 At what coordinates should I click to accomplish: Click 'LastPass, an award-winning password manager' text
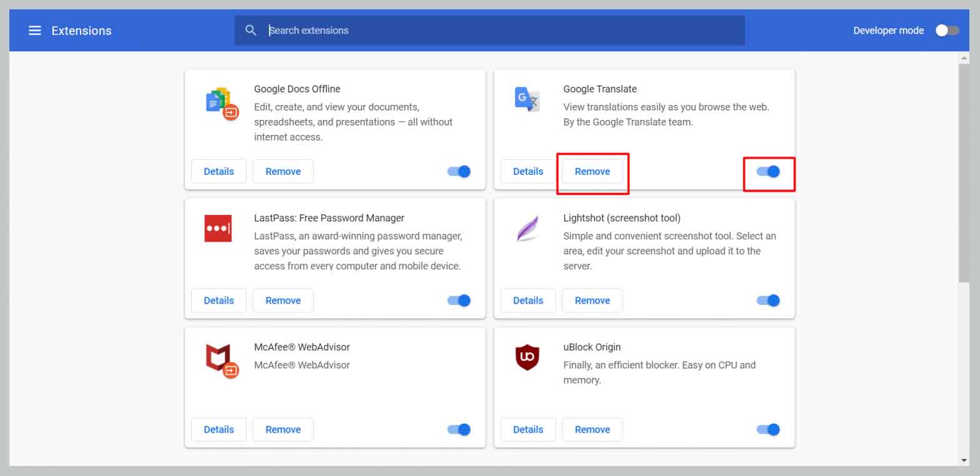[358, 251]
